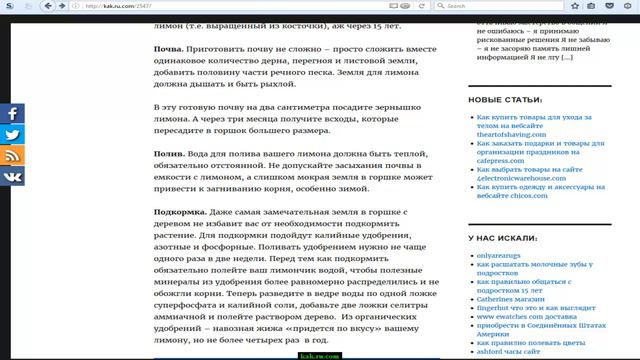Image resolution: width=640 pixels, height=360 pixels.
Task: Save the page to Pocket
Action: pos(609,6)
